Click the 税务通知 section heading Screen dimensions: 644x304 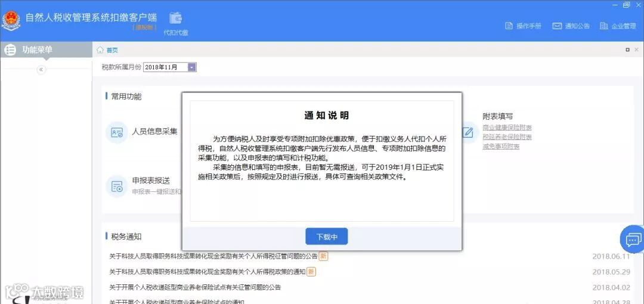click(x=126, y=236)
